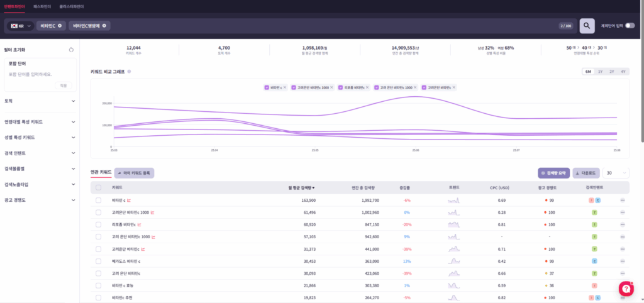Click the 다운로드 button
This screenshot has height=303, width=644.
[586, 172]
